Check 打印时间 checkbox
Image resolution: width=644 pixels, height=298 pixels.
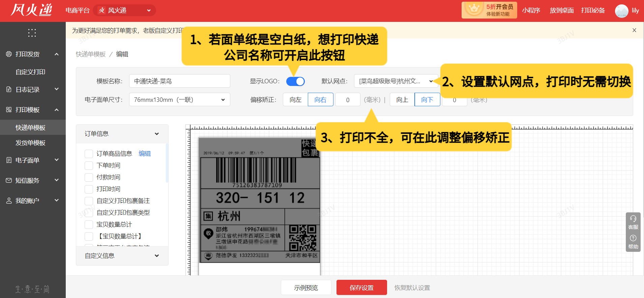pyautogui.click(x=89, y=189)
